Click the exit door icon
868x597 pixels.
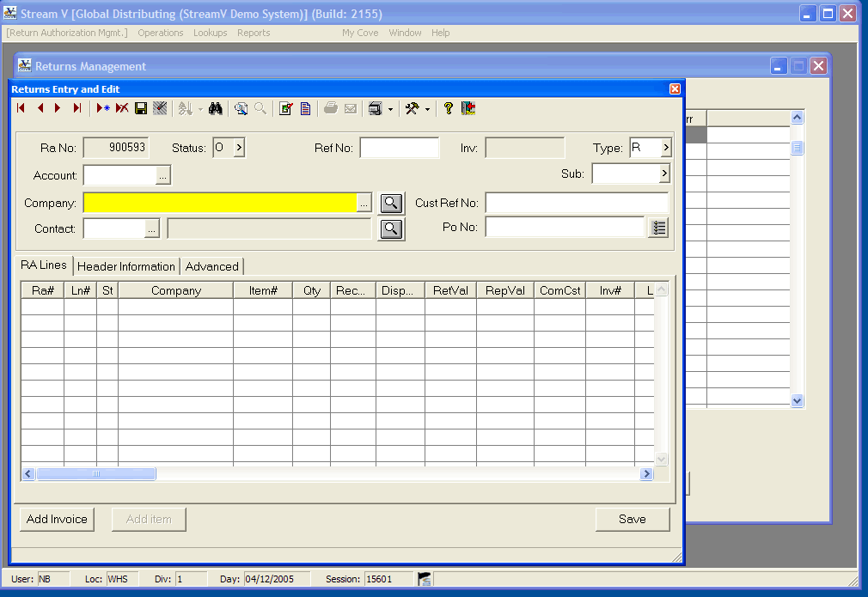pos(468,108)
